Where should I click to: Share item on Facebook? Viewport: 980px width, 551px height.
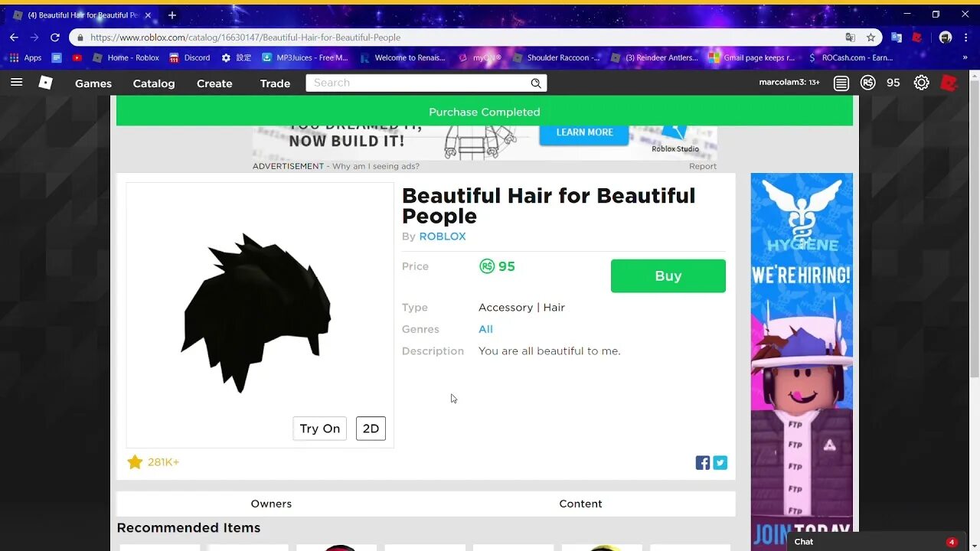pos(702,462)
